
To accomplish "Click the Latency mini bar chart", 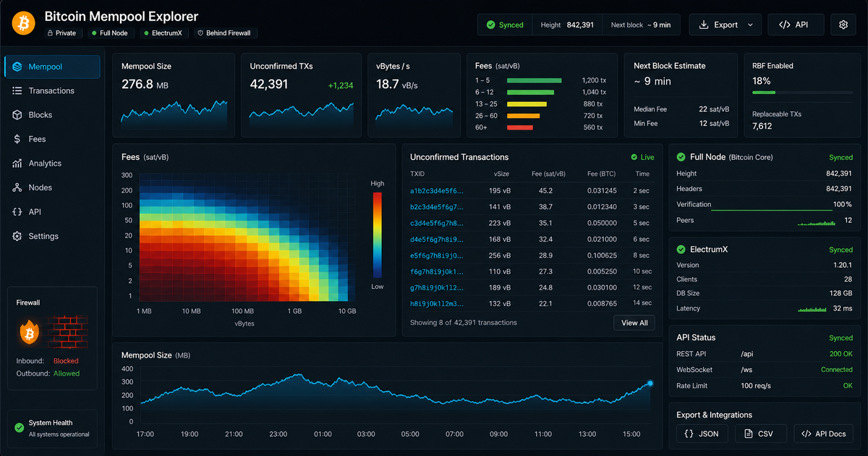I will coord(812,309).
